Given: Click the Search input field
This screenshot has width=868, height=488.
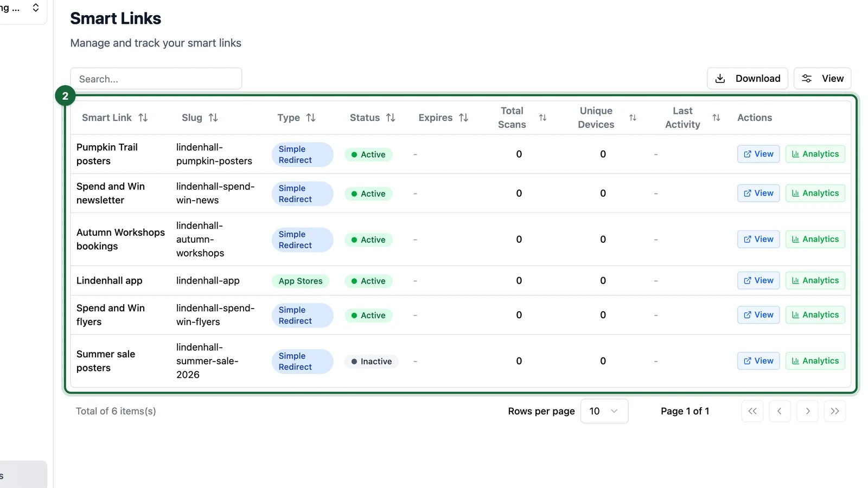Looking at the screenshot, I should [156, 79].
